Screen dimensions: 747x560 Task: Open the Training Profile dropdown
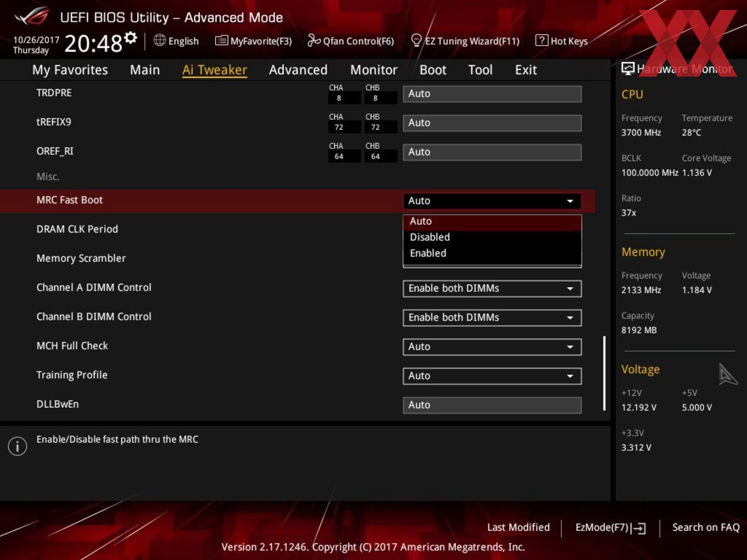tap(492, 376)
